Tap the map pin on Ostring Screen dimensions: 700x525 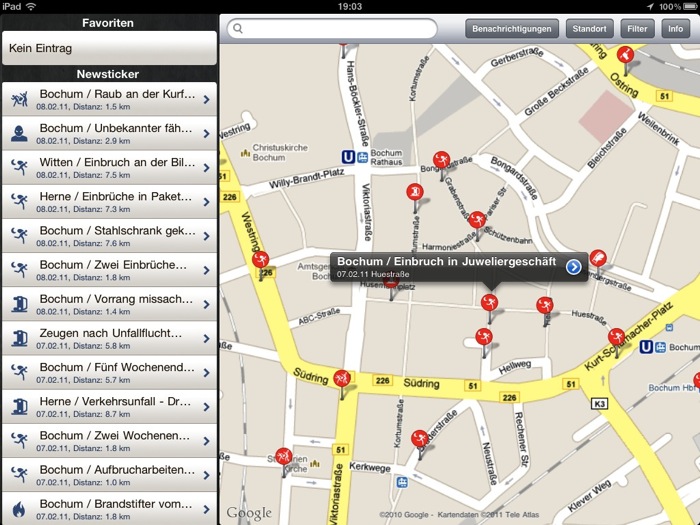[626, 57]
